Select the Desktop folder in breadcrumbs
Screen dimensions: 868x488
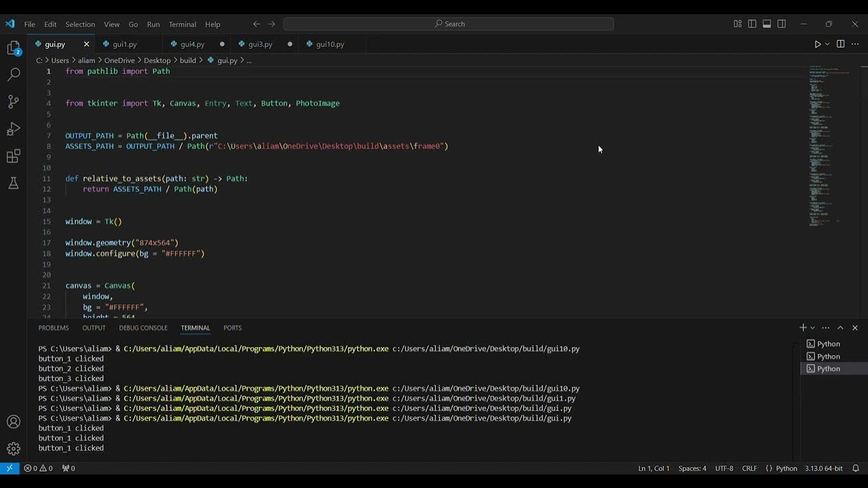click(157, 60)
